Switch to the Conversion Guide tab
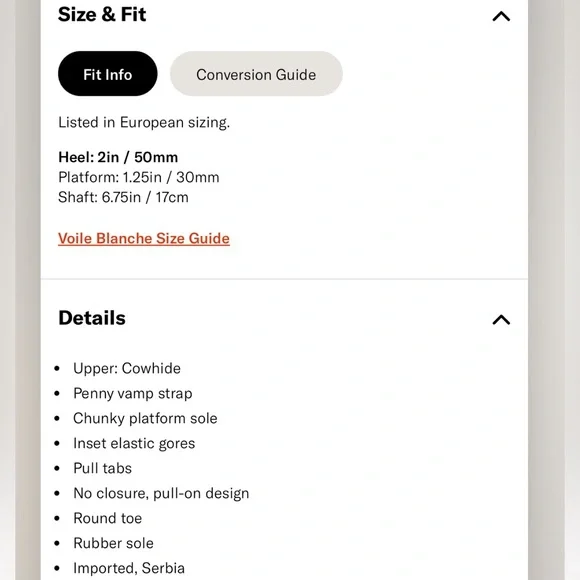This screenshot has width=580, height=580. coord(256,74)
